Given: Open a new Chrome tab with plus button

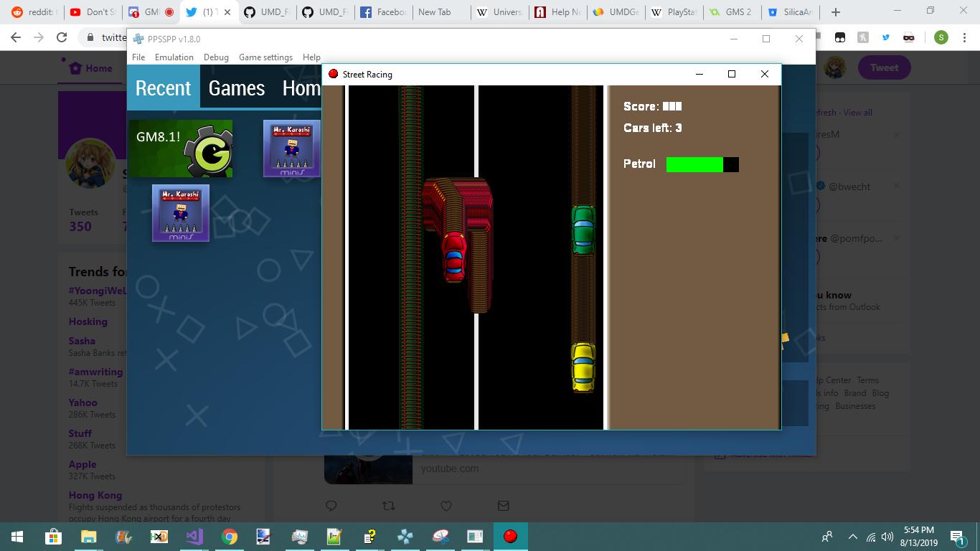Looking at the screenshot, I should pos(835,12).
